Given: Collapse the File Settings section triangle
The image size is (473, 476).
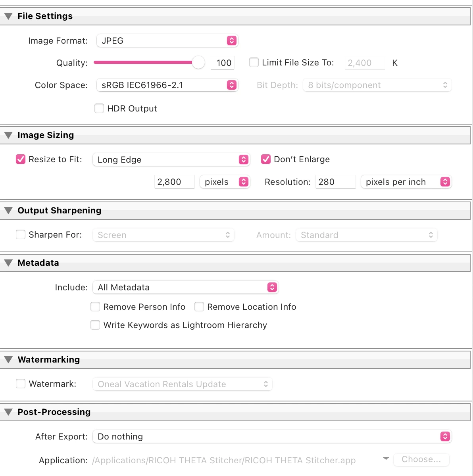Looking at the screenshot, I should pos(8,16).
